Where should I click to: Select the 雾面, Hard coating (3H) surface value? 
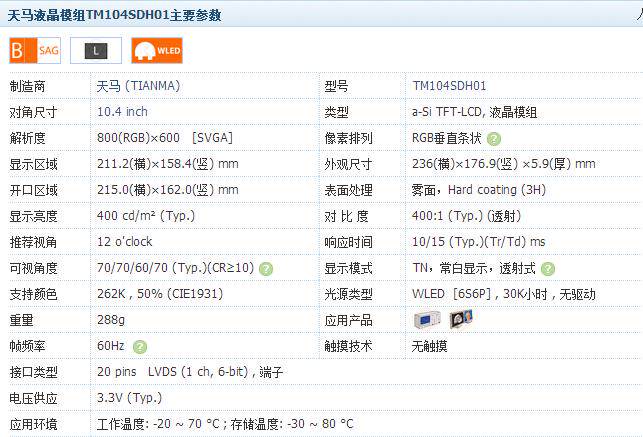479,190
